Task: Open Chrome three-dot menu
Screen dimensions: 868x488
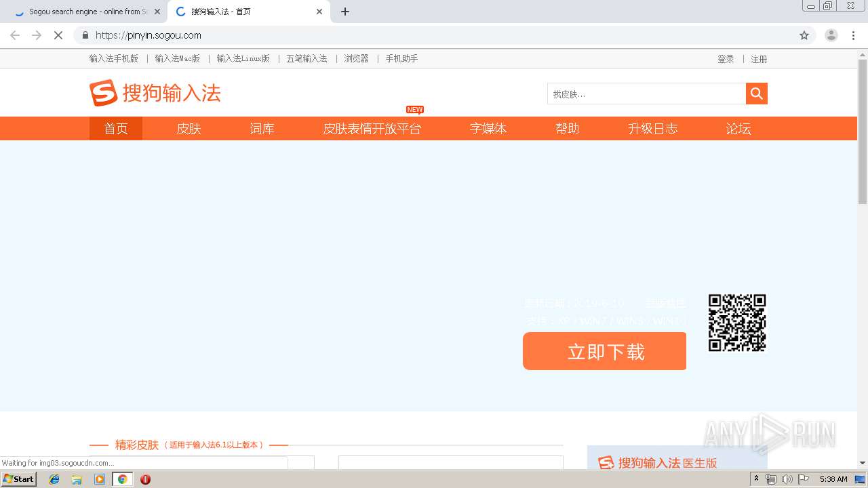Action: pyautogui.click(x=853, y=35)
